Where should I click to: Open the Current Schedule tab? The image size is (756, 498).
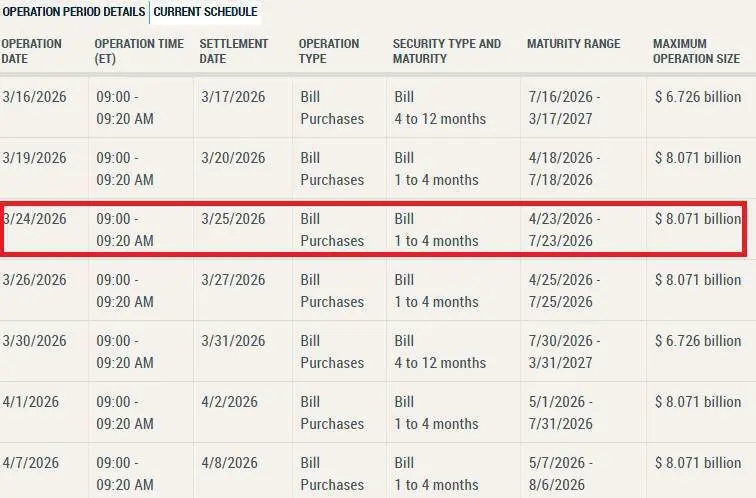[x=205, y=12]
